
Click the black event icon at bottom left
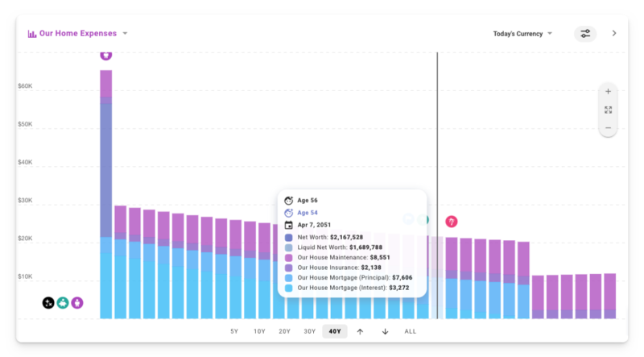pos(49,304)
